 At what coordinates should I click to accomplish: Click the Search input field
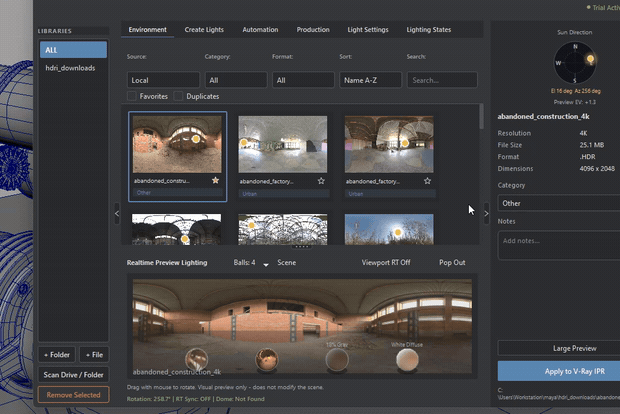[442, 80]
